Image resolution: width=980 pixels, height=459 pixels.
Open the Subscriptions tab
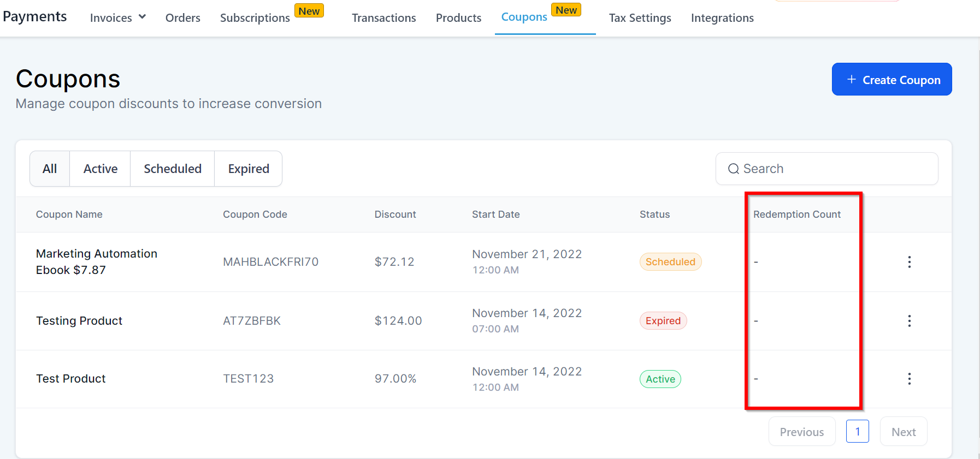(x=255, y=18)
